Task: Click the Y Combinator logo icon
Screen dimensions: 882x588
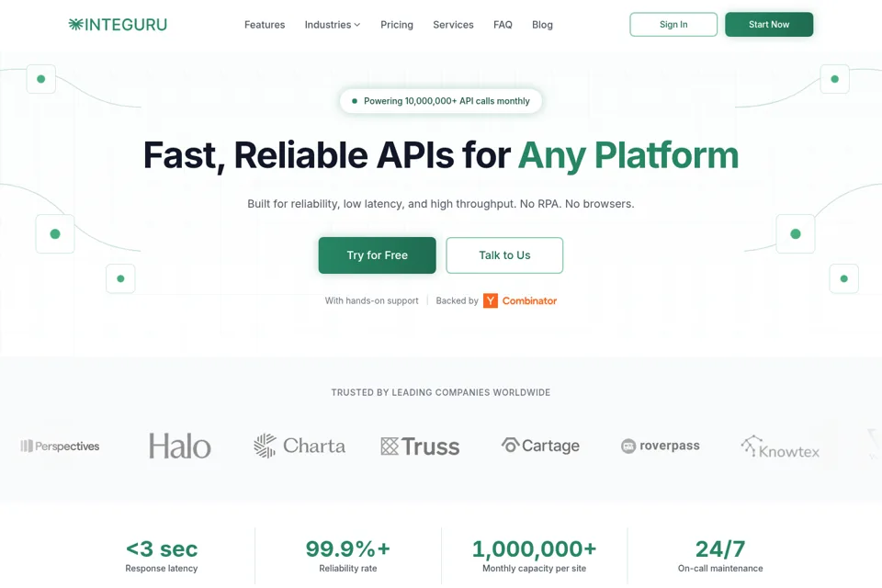Action: pos(491,301)
